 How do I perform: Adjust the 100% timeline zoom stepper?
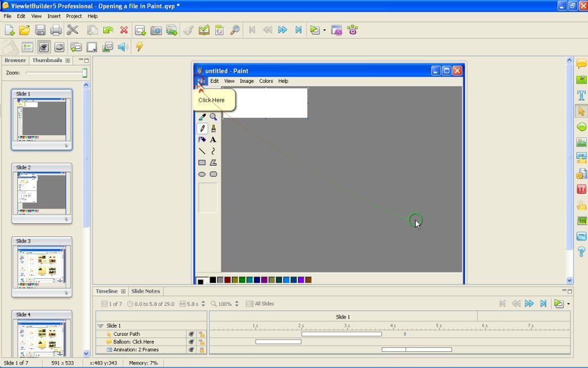(x=237, y=304)
